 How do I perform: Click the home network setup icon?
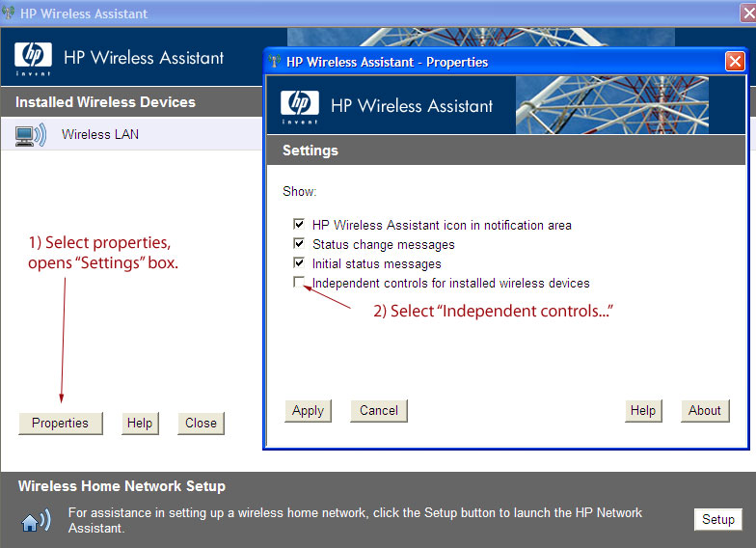click(x=36, y=522)
